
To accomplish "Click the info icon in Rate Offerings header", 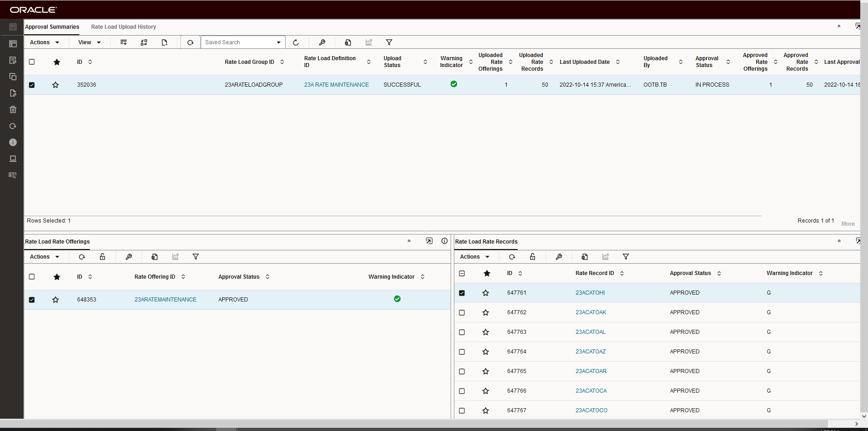I will (x=445, y=241).
